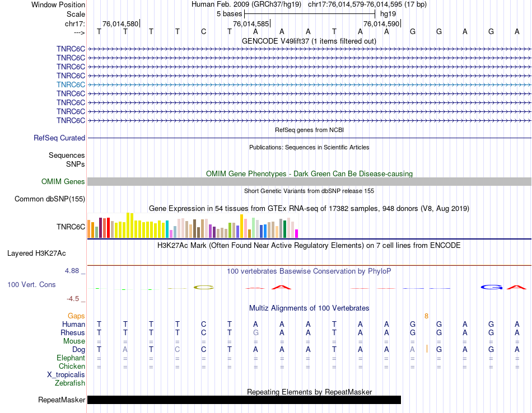Open RefSeq genes from NCBI track title
Viewport: 532px width, 413px height.
tap(309, 130)
